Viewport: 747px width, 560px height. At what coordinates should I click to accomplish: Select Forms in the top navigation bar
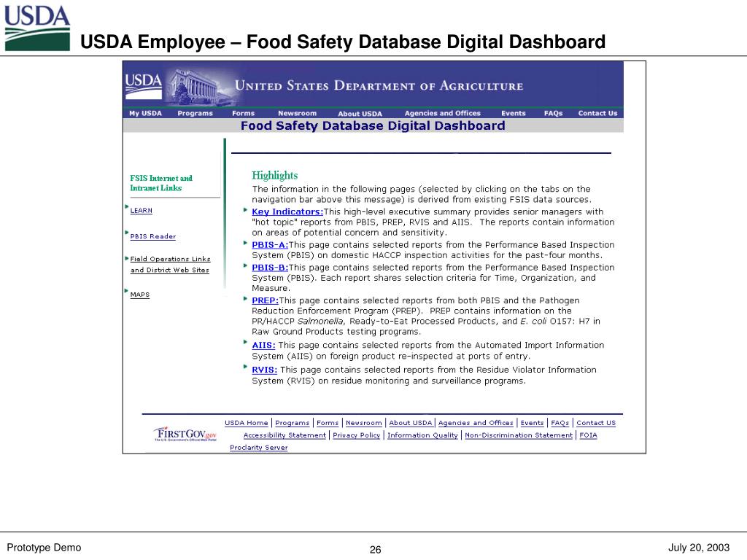[x=243, y=113]
